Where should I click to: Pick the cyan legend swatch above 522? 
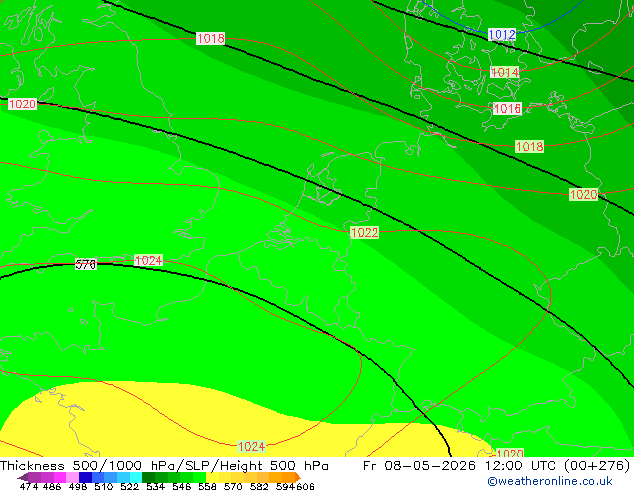point(136,477)
